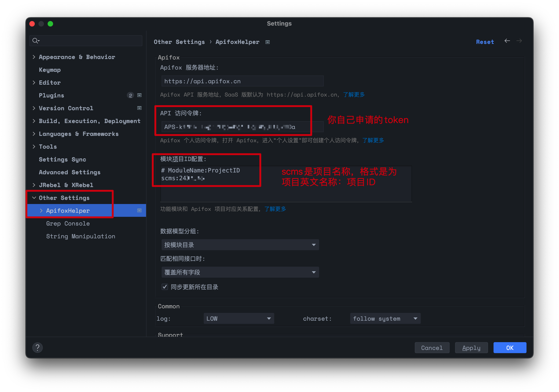Expand the Tools section
The height and width of the screenshot is (392, 559).
coord(34,146)
